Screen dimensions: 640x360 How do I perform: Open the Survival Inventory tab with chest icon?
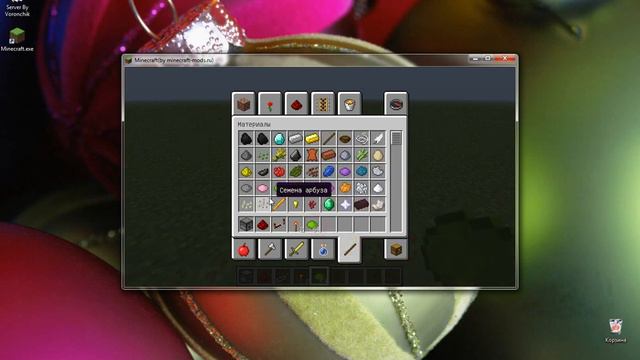click(396, 249)
